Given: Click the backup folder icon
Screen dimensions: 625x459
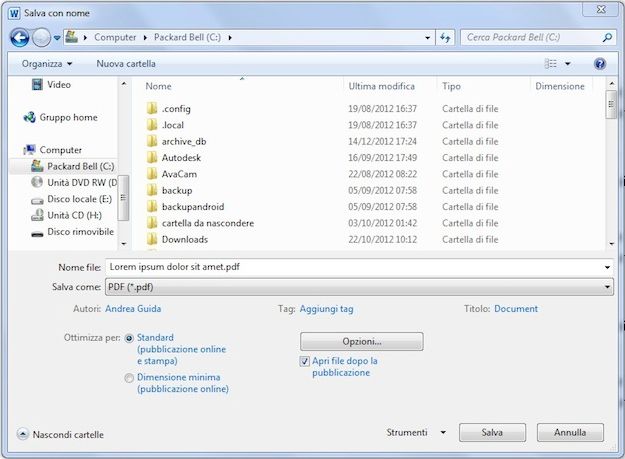Looking at the screenshot, I should click(x=151, y=190).
